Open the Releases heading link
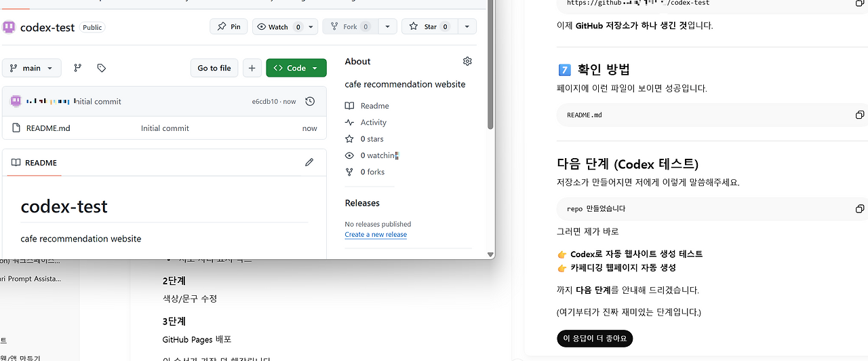868x361 pixels. [362, 203]
